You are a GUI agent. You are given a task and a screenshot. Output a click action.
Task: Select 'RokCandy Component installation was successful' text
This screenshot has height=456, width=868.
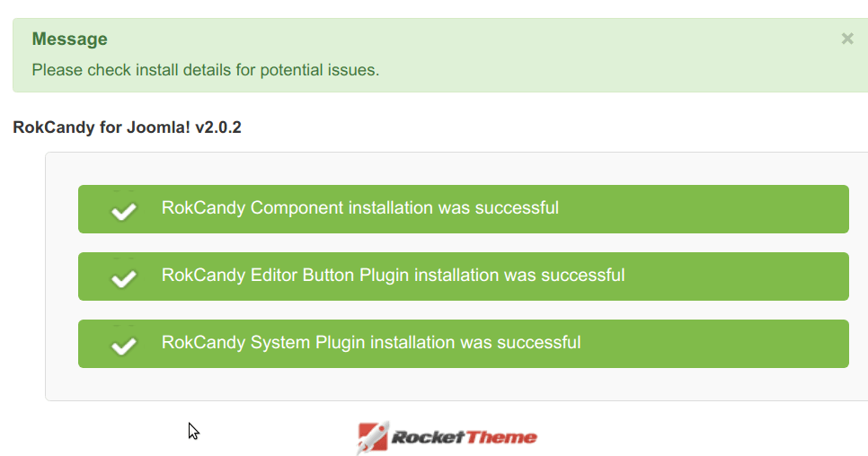[x=359, y=208]
